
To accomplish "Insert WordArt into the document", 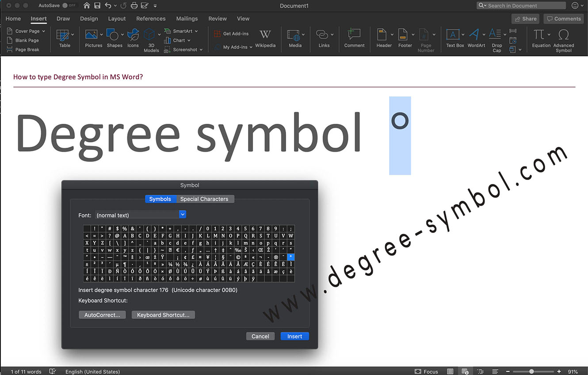I will click(475, 38).
